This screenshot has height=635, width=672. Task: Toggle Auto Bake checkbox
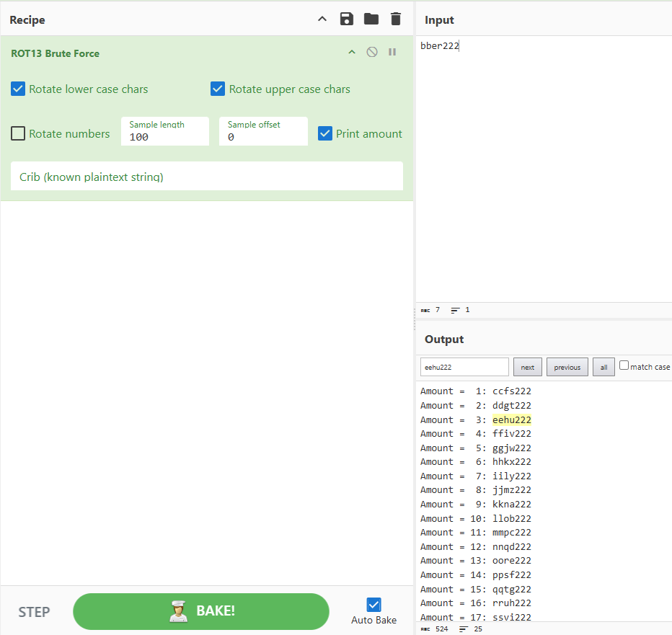(373, 605)
